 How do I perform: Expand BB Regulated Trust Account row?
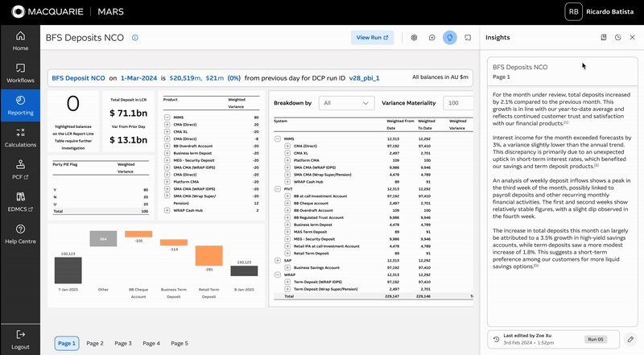click(x=287, y=218)
